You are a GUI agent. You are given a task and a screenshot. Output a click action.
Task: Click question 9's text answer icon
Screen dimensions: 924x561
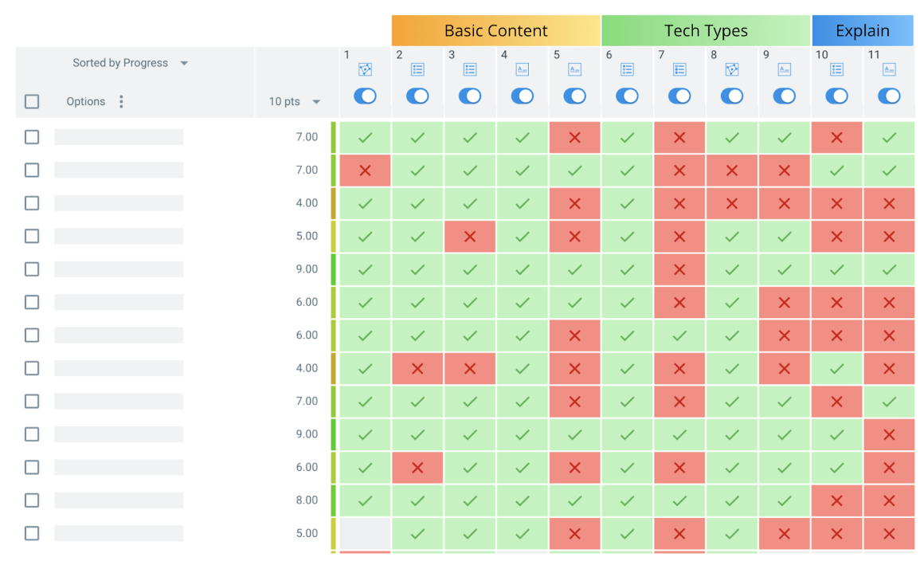pyautogui.click(x=784, y=69)
